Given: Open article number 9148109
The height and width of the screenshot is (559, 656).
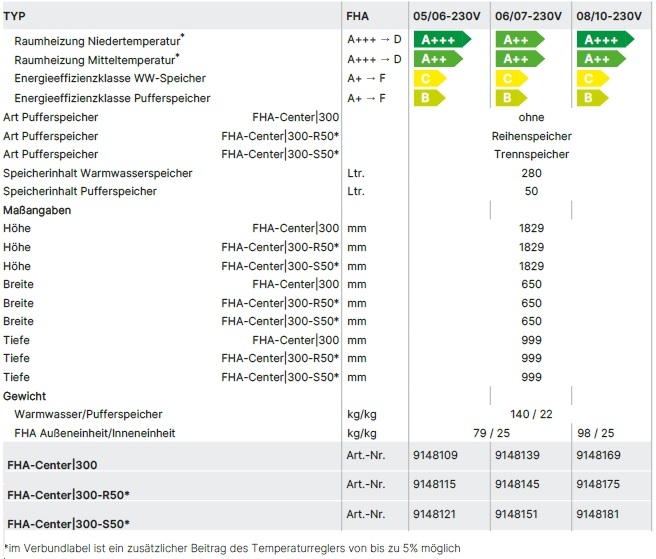Looking at the screenshot, I should click(435, 456).
